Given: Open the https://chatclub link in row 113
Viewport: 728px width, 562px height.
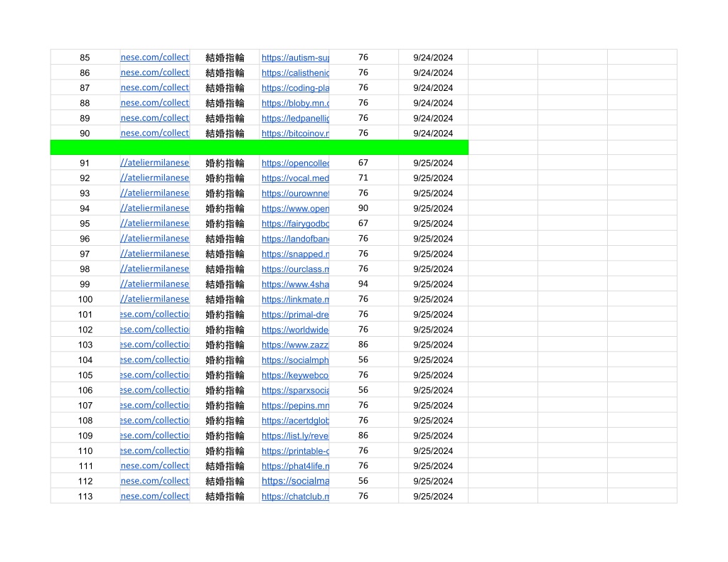Looking at the screenshot, I should tap(295, 497).
